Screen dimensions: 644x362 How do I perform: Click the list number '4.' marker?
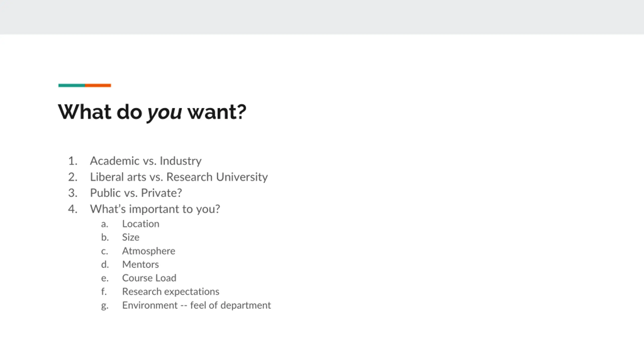coord(72,209)
